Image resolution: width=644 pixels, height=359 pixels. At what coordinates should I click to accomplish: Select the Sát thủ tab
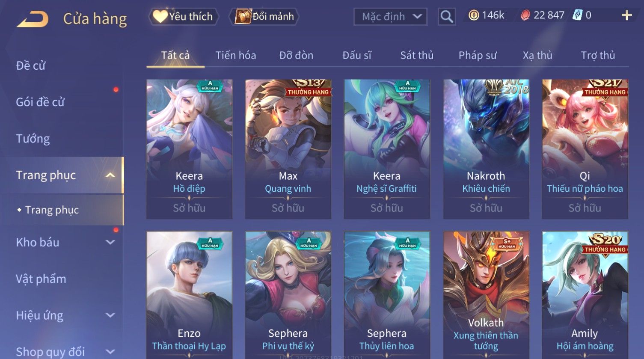[417, 55]
